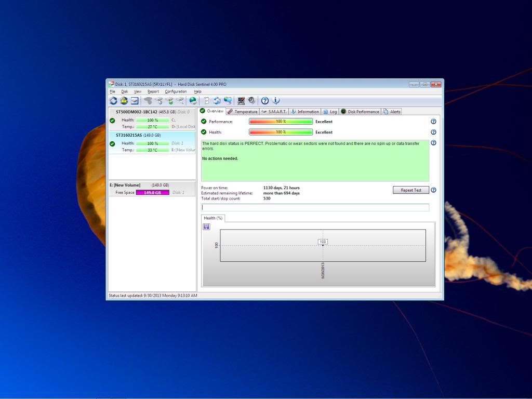Select the Health (%) graph tab

point(213,218)
